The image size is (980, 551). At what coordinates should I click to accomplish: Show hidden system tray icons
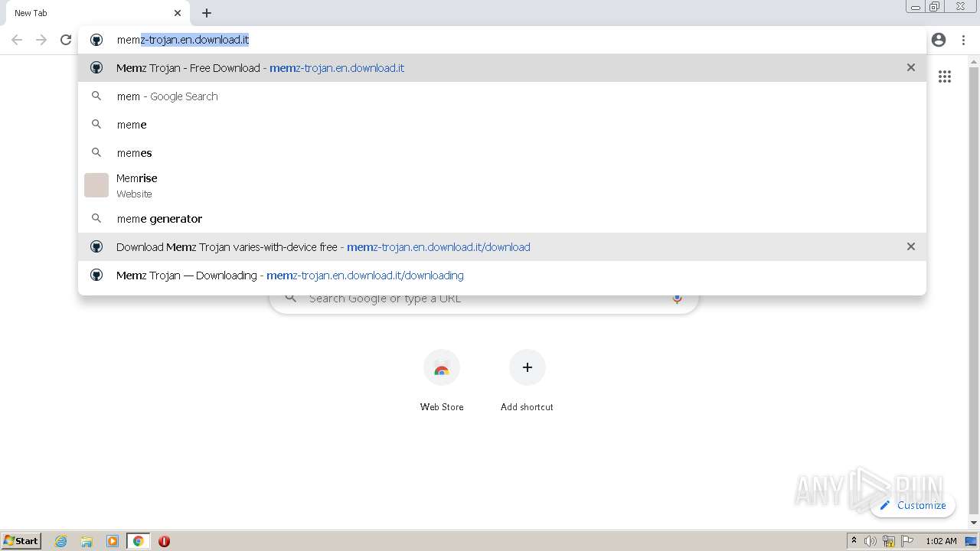pos(854,541)
